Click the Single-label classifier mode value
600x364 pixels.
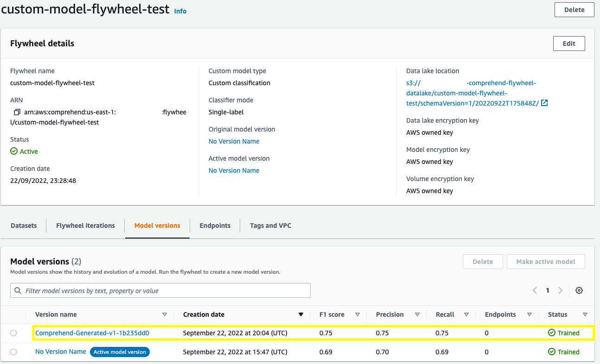[x=226, y=112]
